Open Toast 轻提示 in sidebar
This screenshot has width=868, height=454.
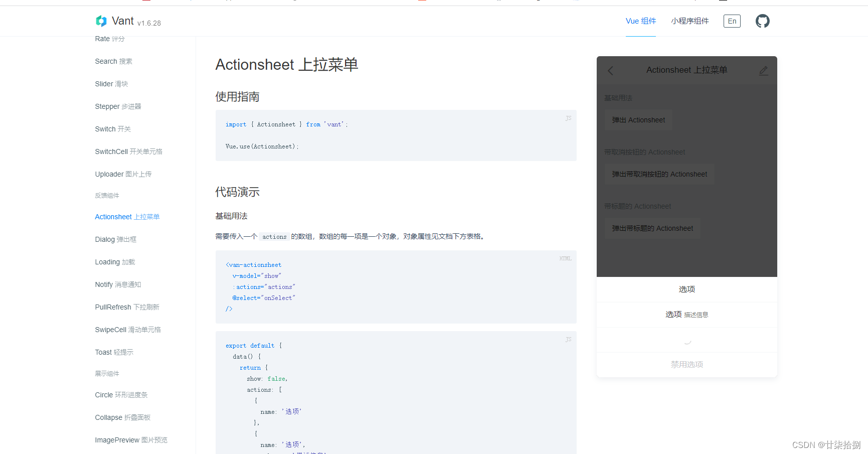(x=114, y=352)
